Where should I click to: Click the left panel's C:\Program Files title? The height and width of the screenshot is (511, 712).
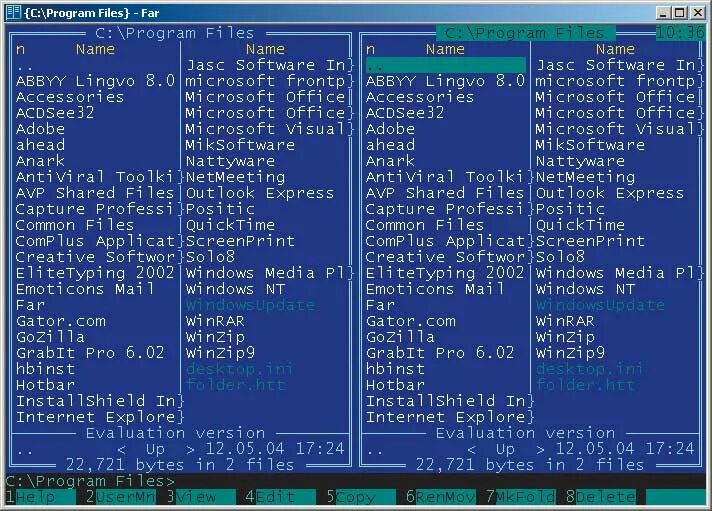point(175,33)
